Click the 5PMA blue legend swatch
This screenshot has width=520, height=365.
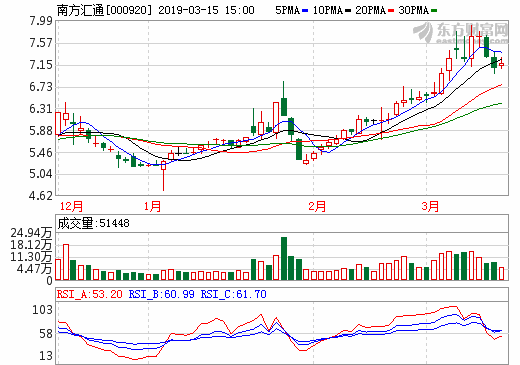[305, 11]
